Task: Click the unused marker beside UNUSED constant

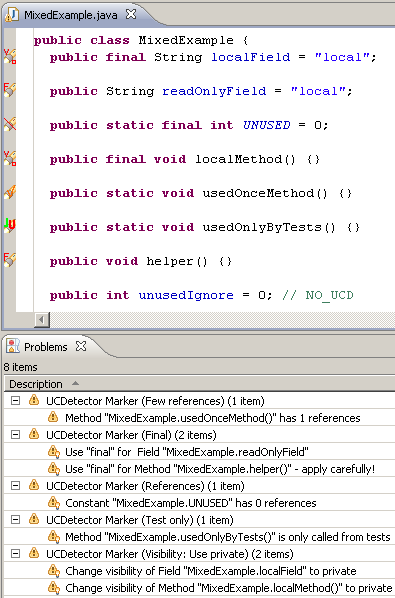Action: pyautogui.click(x=10, y=124)
